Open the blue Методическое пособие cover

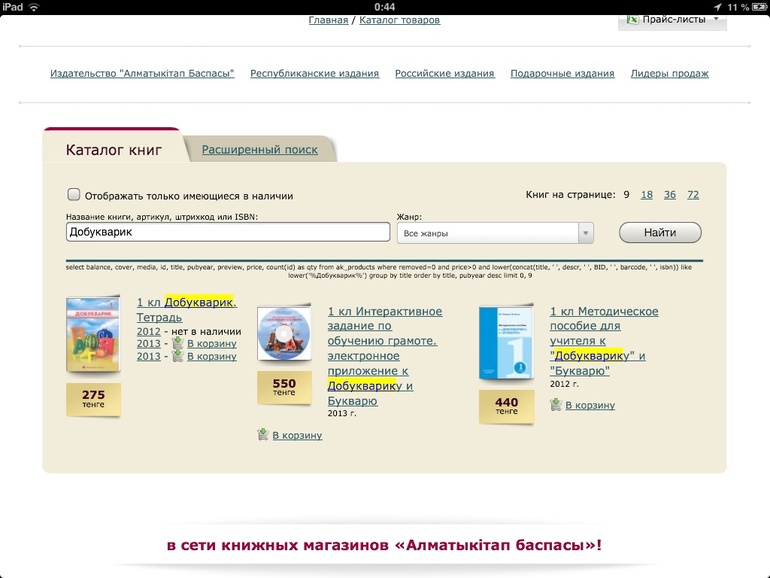506,344
